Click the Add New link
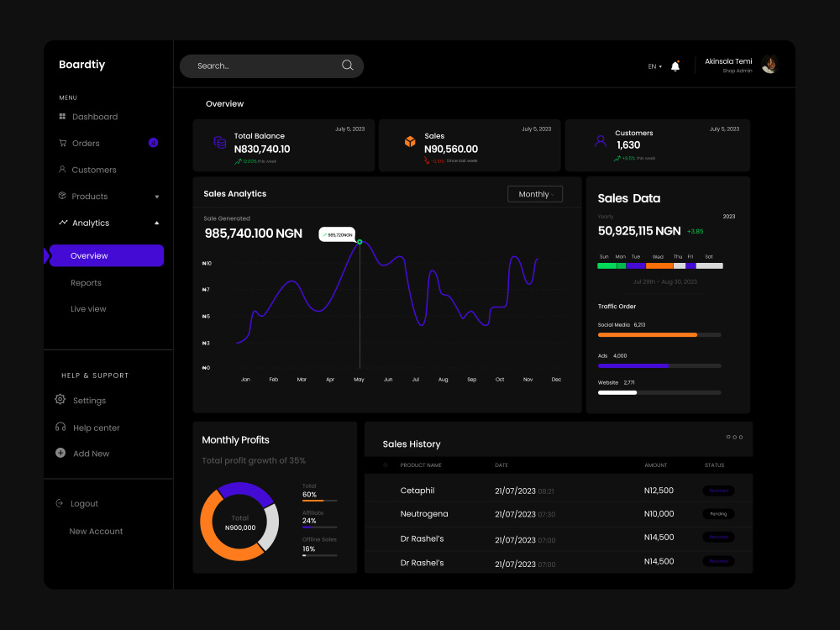The width and height of the screenshot is (840, 630). point(91,454)
